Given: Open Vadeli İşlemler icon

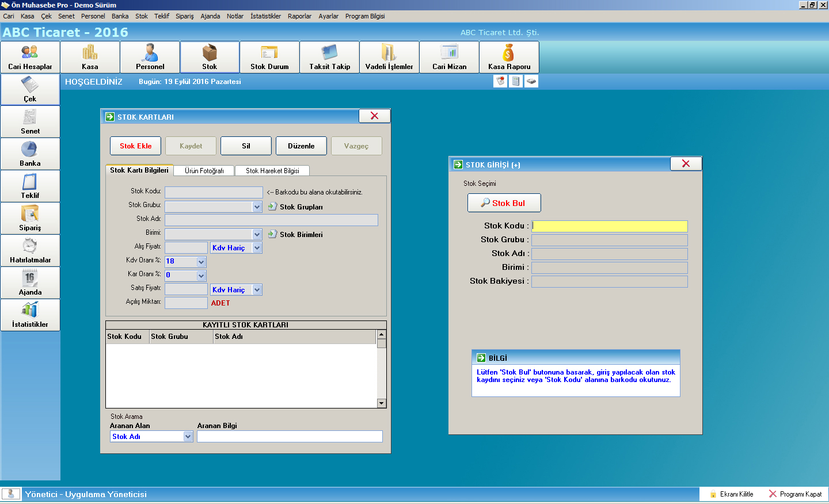Looking at the screenshot, I should coord(389,57).
